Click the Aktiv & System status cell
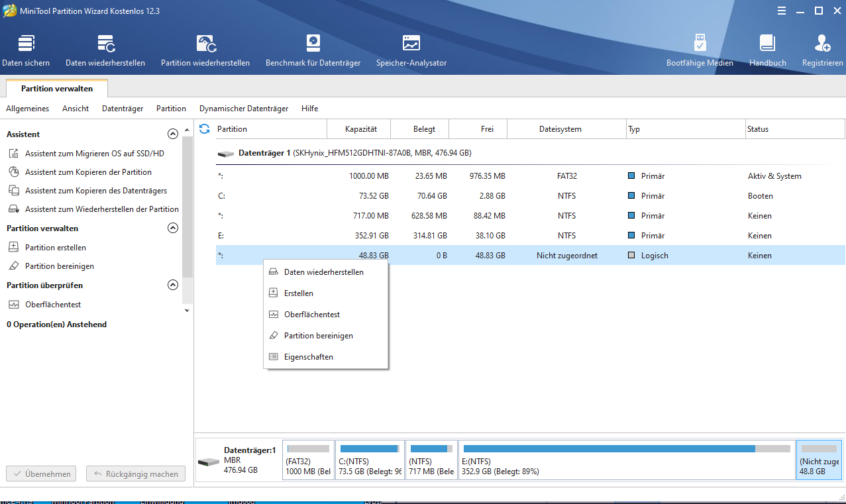 774,176
